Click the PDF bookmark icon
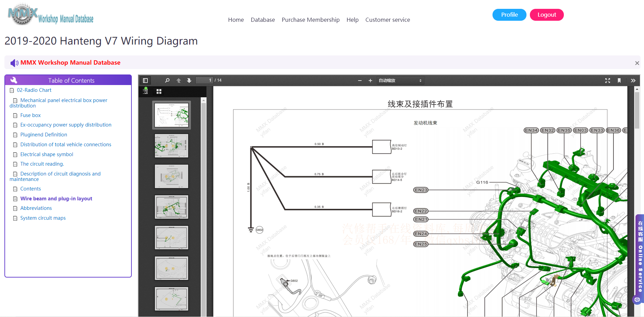 [619, 81]
